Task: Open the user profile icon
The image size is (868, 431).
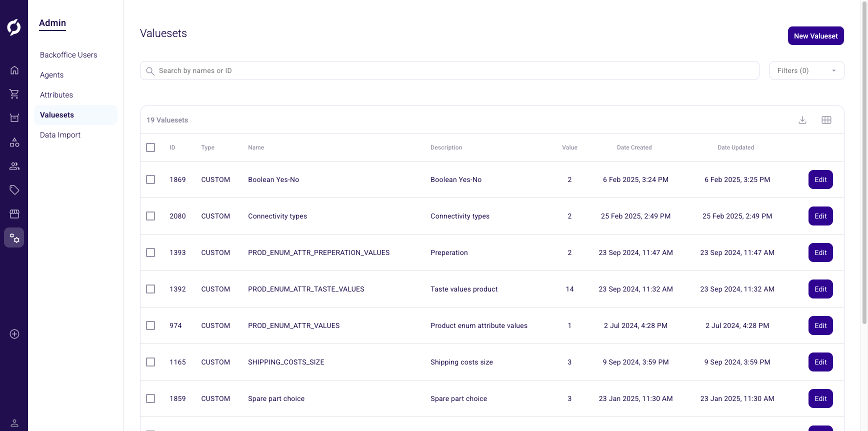Action: click(14, 423)
